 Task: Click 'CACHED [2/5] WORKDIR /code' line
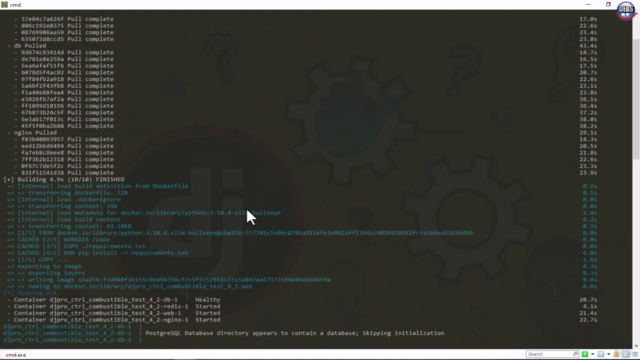click(x=58, y=240)
